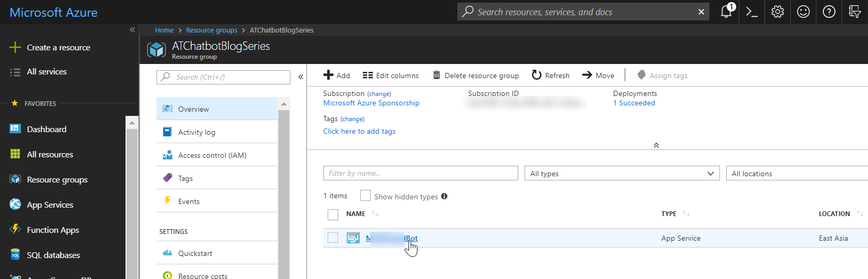Click green plus Create a resource icon

15,47
